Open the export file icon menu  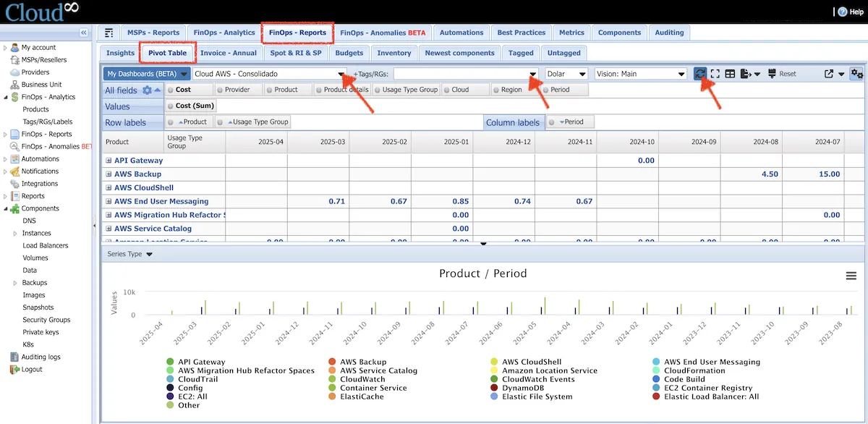tap(750, 74)
